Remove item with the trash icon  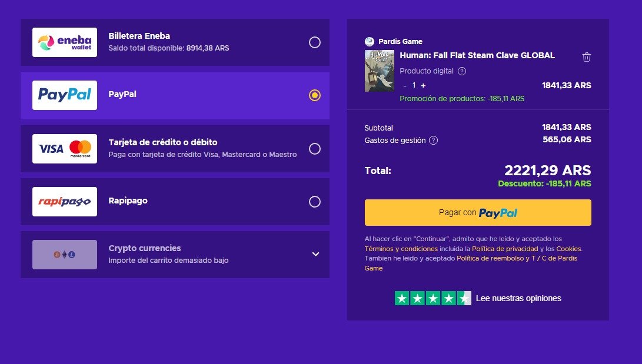click(586, 57)
